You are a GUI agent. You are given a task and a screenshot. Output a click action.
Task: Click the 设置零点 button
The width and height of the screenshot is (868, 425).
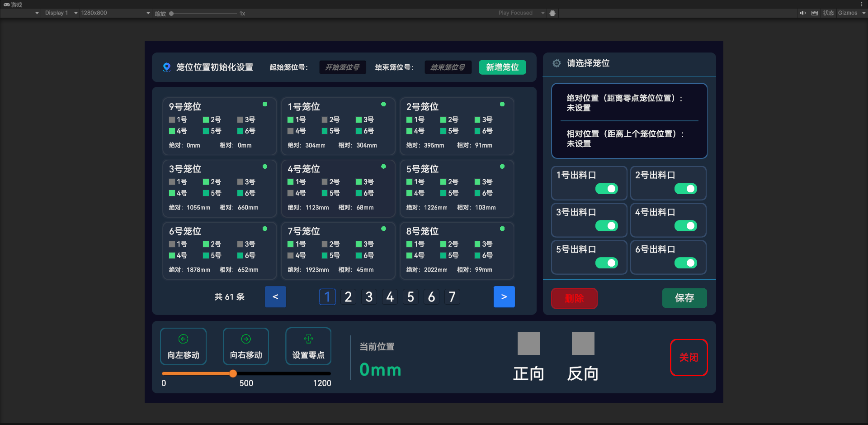(x=308, y=346)
